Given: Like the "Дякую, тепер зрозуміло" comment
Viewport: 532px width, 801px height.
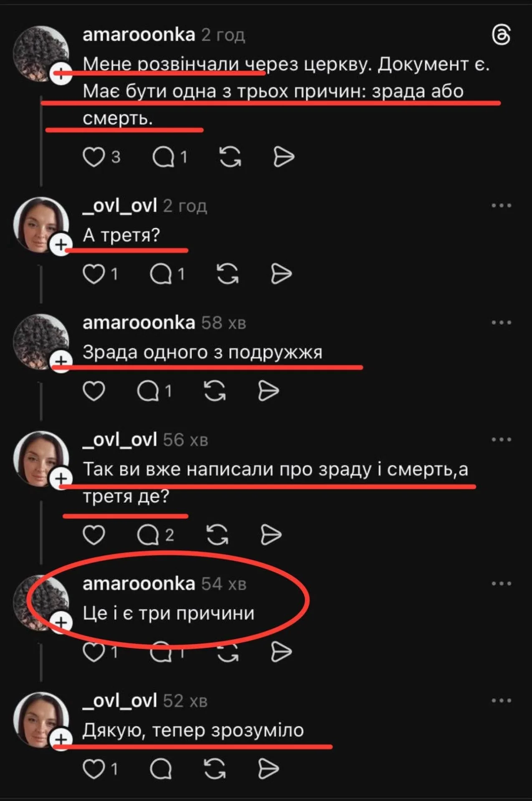Looking at the screenshot, I should click(93, 769).
